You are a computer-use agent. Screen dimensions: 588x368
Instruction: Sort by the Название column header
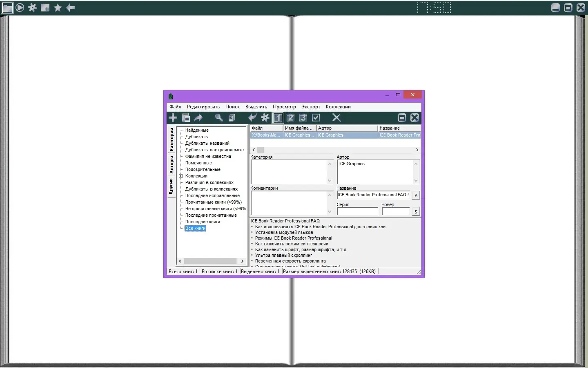[x=399, y=128]
